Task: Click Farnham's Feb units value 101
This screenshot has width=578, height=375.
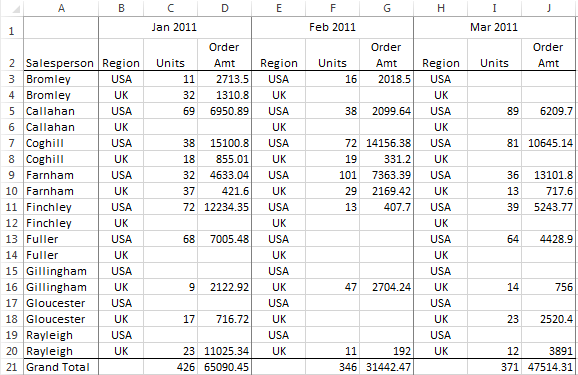Action: [332, 175]
